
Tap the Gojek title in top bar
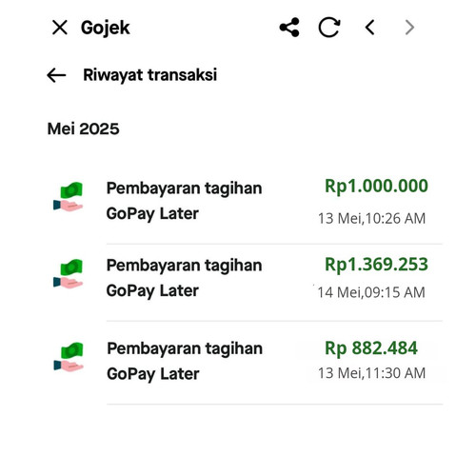click(105, 28)
